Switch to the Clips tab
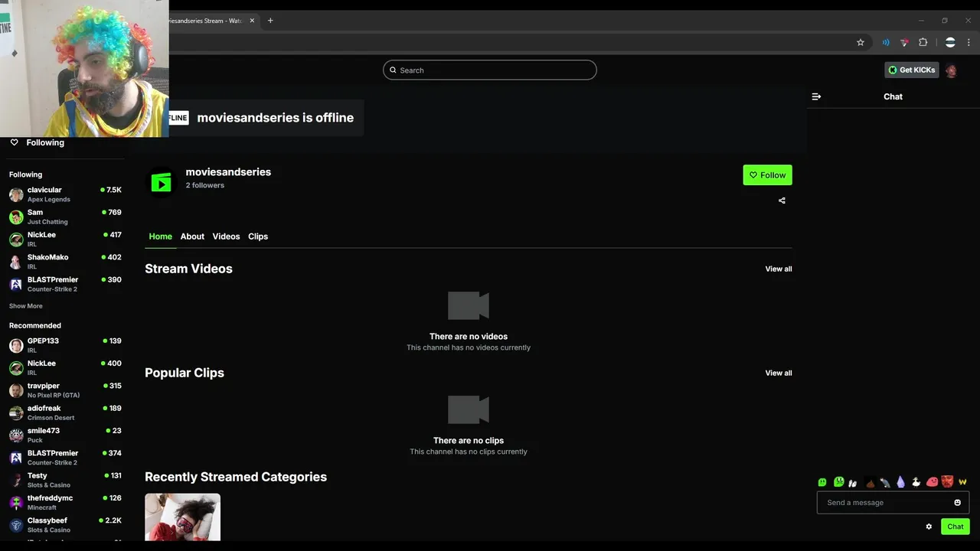The image size is (980, 551). [258, 236]
